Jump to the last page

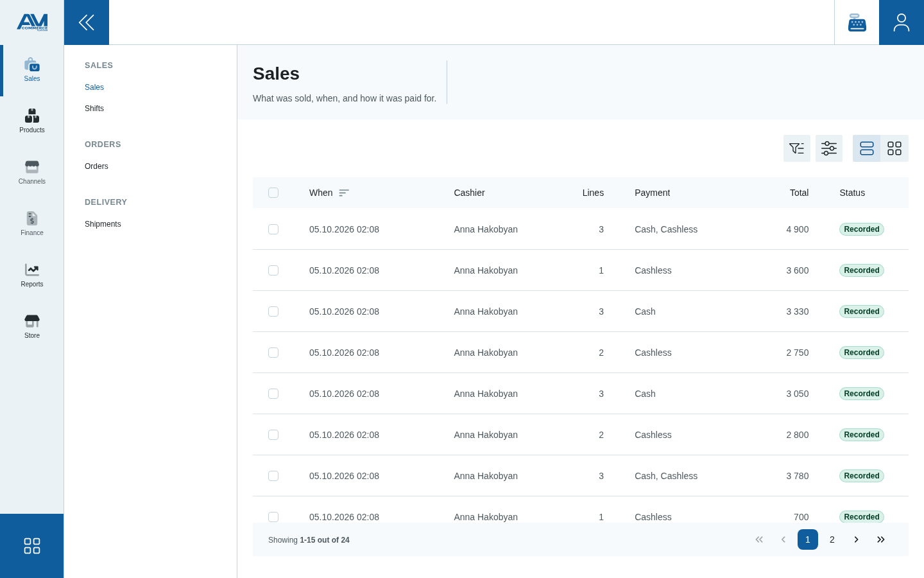tap(881, 539)
